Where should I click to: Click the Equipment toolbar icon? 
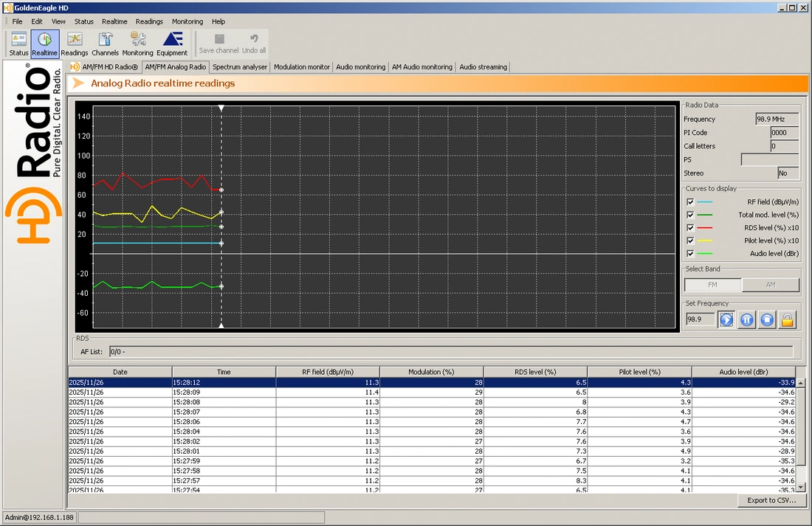172,44
